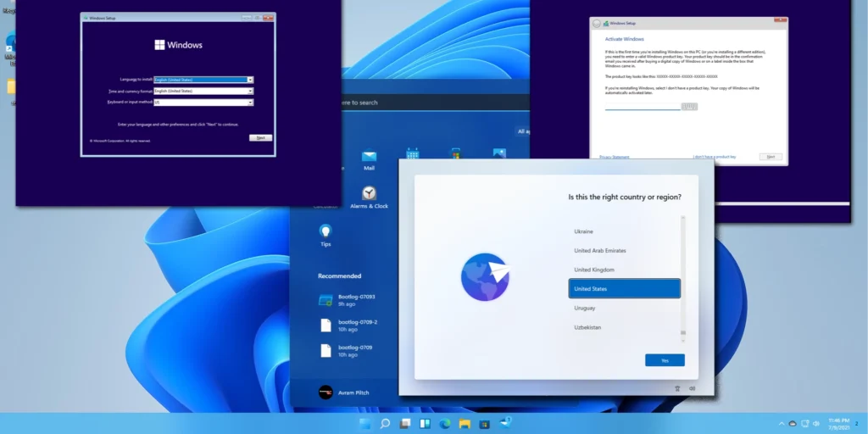The image size is (868, 434).
Task: Select Uruguay in the country list
Action: coord(624,308)
